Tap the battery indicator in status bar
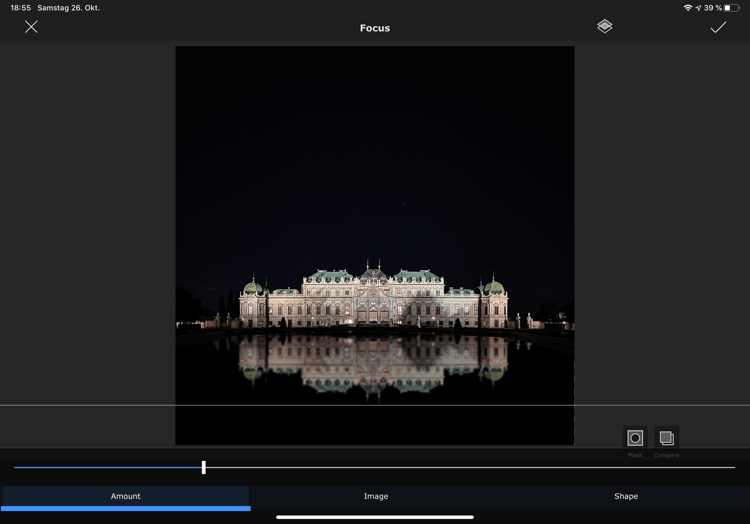 coord(732,8)
